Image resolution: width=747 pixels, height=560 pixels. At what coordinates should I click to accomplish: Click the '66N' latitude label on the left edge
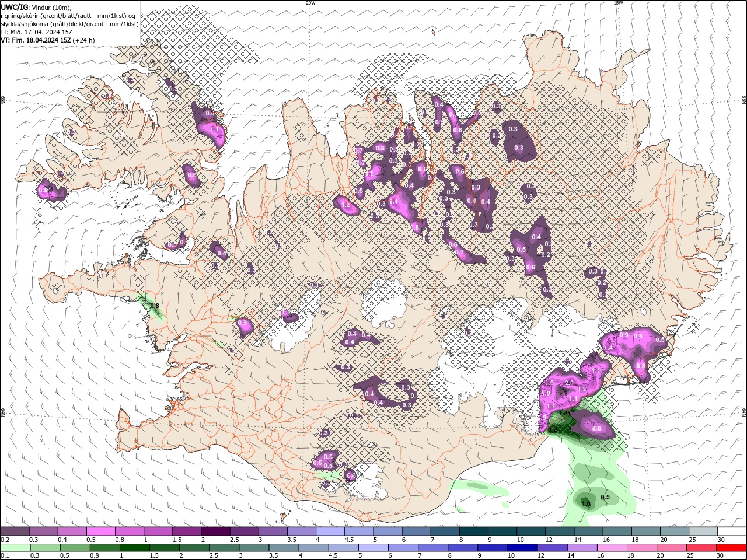click(3, 100)
